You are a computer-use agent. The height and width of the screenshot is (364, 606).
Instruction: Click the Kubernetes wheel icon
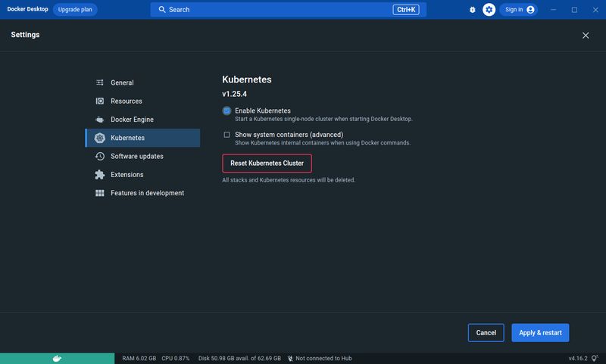pos(99,138)
